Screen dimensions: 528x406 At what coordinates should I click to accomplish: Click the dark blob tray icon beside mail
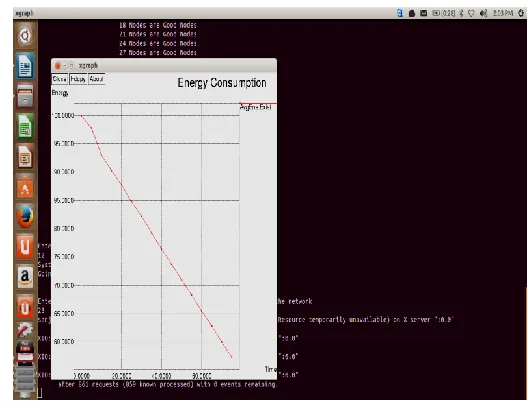(x=411, y=13)
